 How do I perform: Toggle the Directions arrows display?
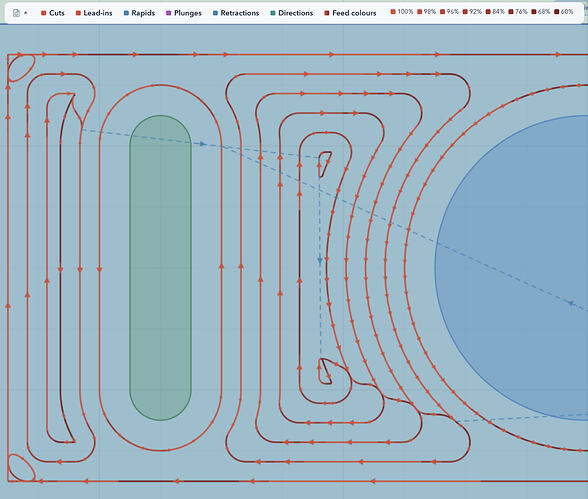pos(291,13)
